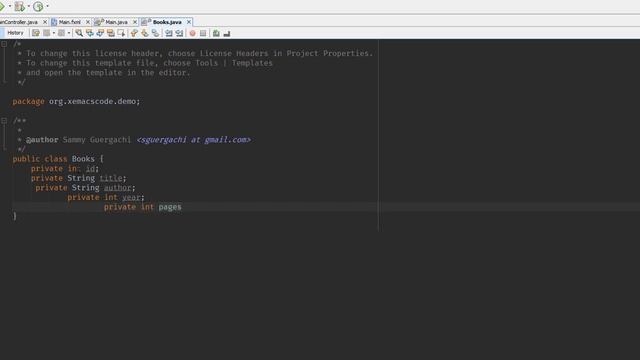Click the green Run Project icon
The image size is (640, 360).
(2, 7)
